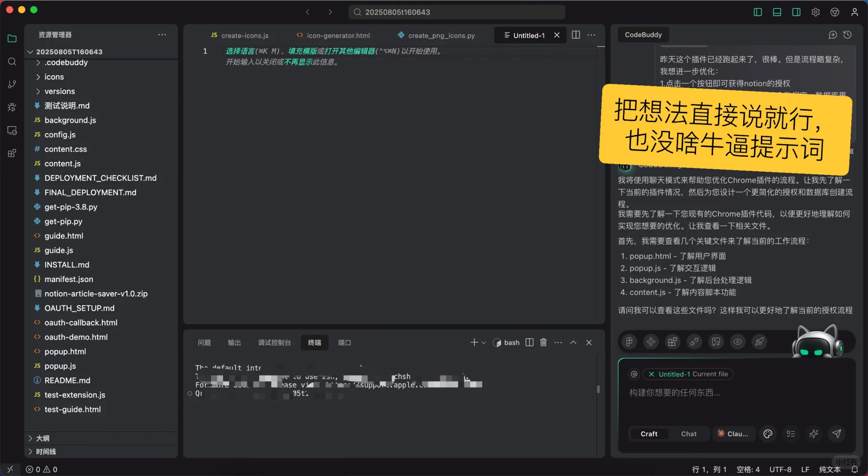Toggle the bottom panel layout control
The width and height of the screenshot is (868, 476).
777,12
